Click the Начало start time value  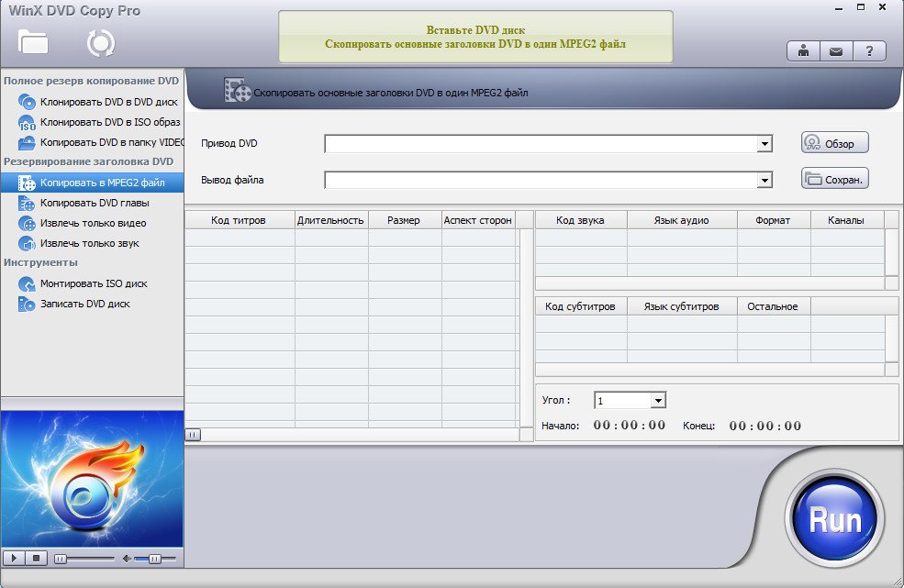point(630,426)
